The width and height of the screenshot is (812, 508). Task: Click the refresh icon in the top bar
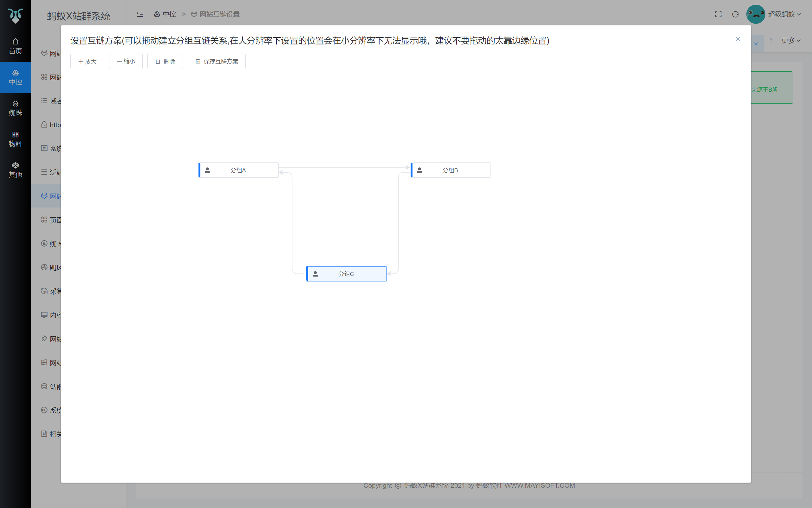[735, 14]
